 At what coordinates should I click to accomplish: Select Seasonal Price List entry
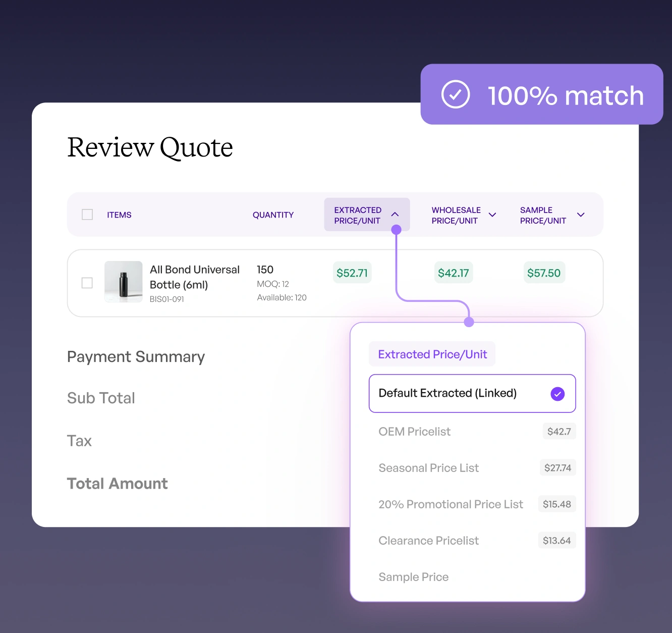pos(428,468)
